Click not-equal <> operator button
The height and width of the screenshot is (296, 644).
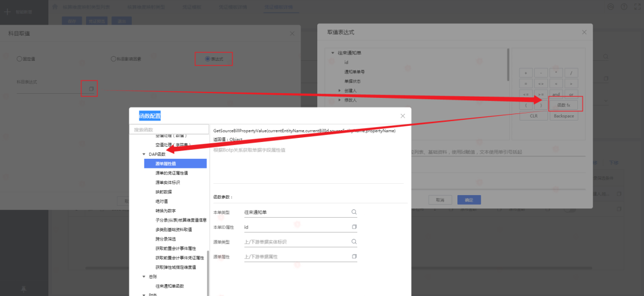click(541, 84)
